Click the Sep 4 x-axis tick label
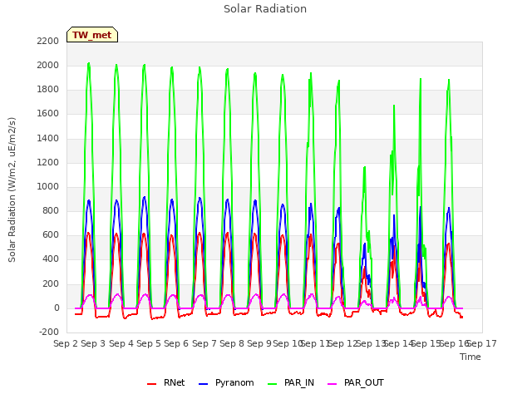This screenshot has height=399, width=532. click(x=121, y=343)
